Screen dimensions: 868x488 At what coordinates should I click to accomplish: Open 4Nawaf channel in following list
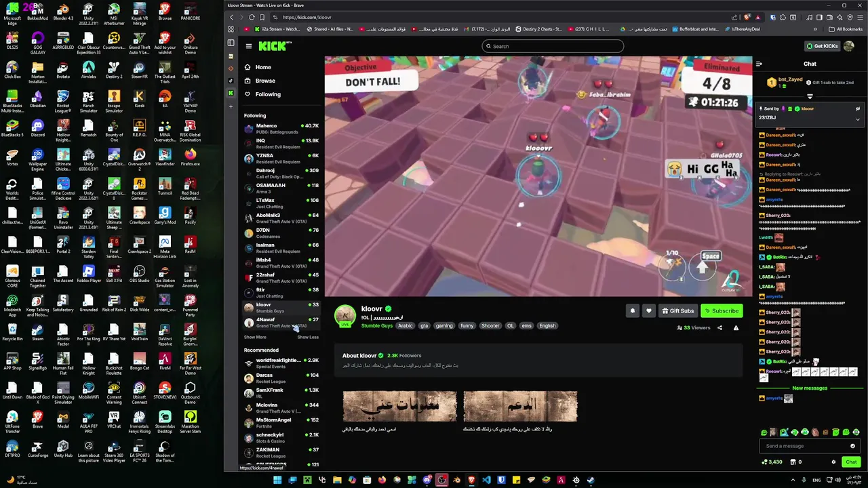coord(281,322)
